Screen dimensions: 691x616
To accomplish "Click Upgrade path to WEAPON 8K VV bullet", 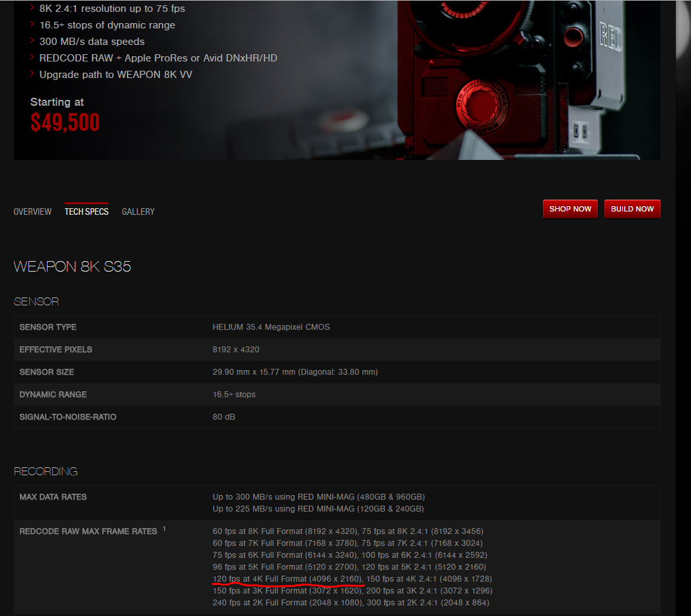I will coord(116,75).
